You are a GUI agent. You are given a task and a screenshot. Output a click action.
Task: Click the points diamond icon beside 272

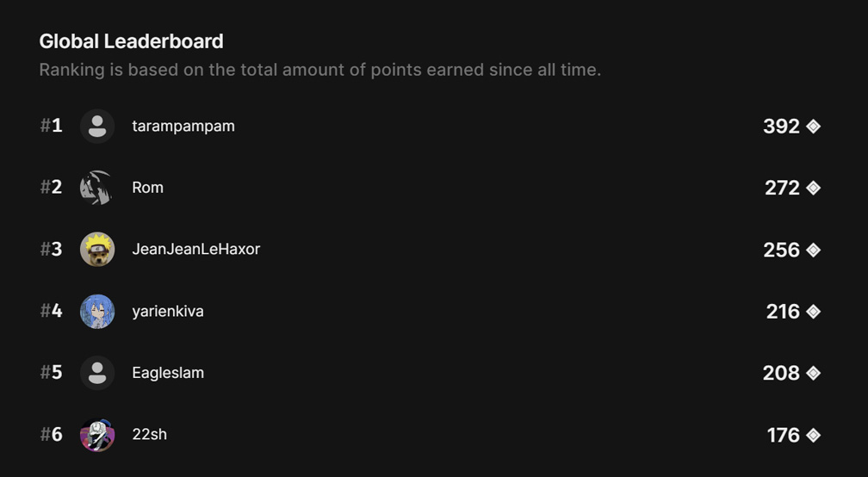tap(813, 188)
